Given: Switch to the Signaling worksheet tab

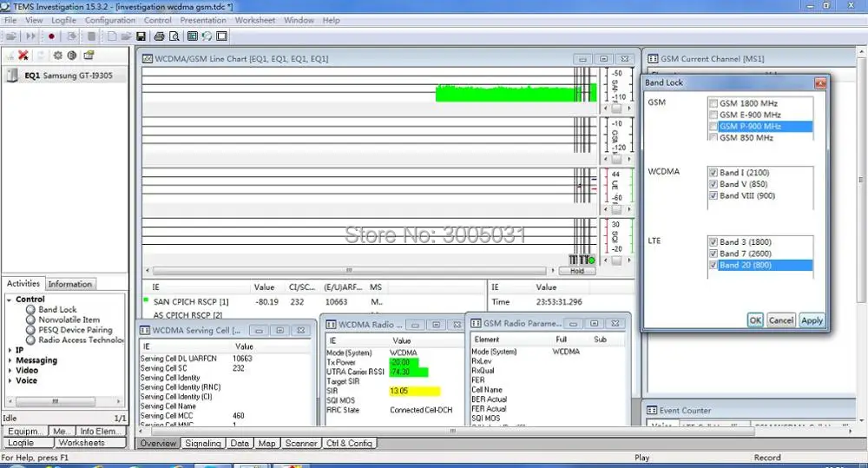Looking at the screenshot, I should point(202,444).
